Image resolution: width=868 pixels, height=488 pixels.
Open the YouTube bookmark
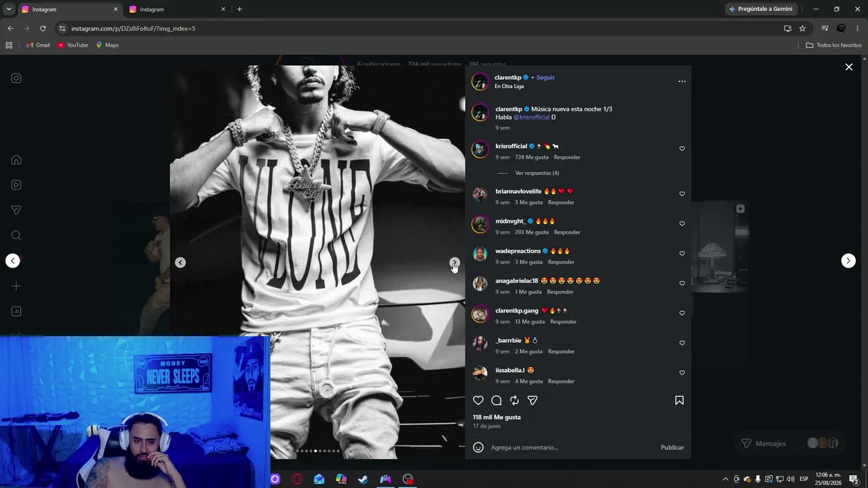(73, 45)
